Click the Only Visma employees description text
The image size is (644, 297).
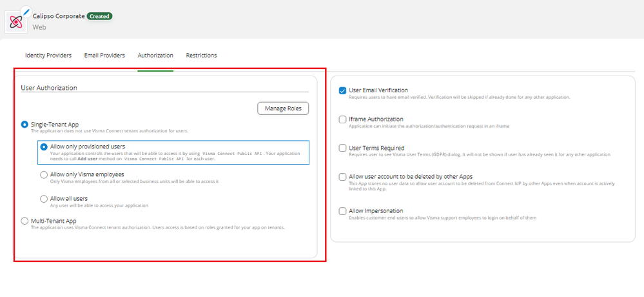(134, 181)
